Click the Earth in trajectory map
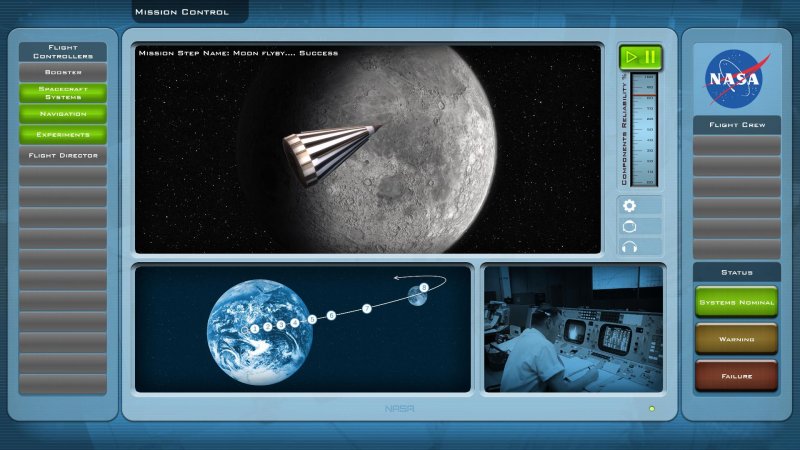Screen dimensions: 800x450 pos(260,332)
